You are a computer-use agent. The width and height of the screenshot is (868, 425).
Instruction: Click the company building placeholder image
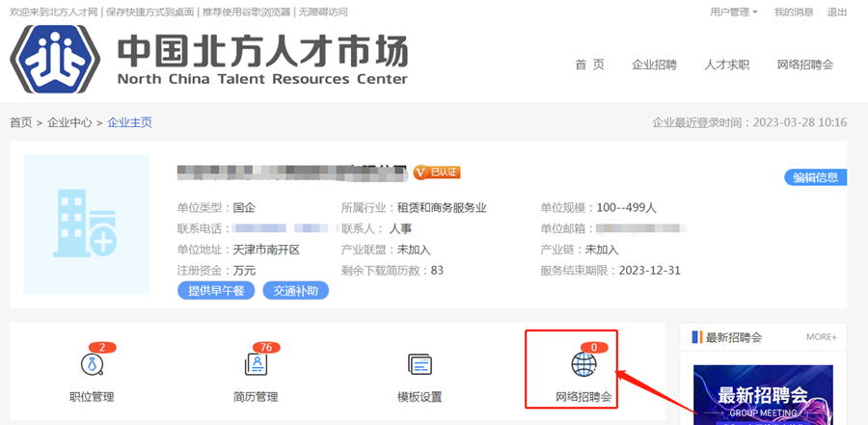tap(87, 225)
